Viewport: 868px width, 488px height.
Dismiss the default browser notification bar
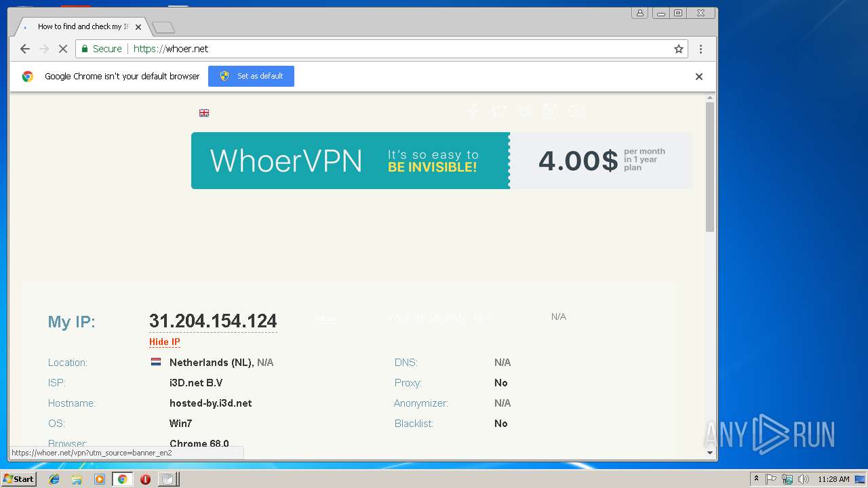point(699,77)
